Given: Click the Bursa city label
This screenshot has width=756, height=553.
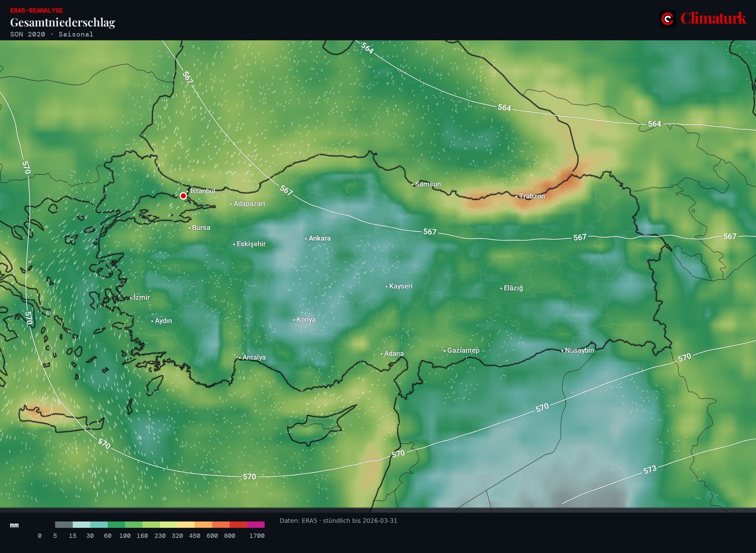Looking at the screenshot, I should (201, 227).
